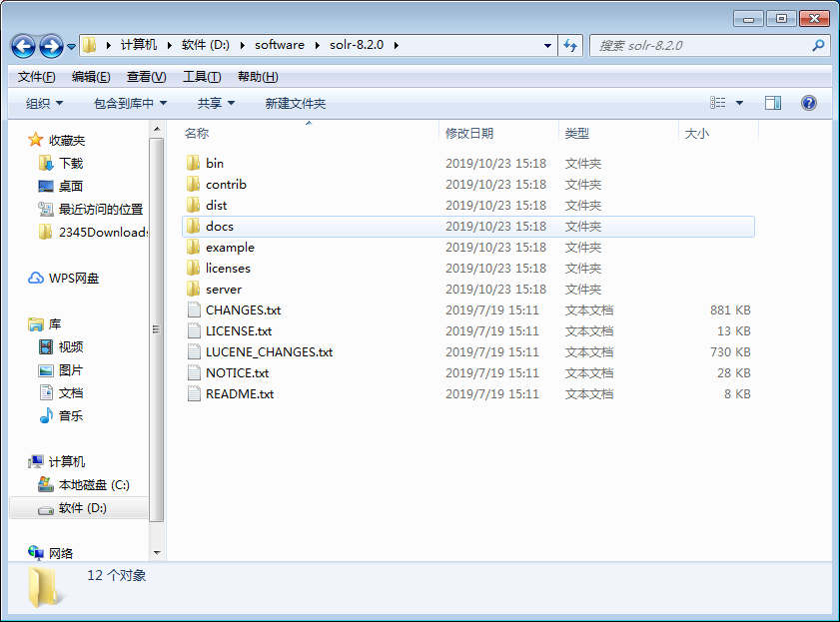Open the 文件(F) menu
This screenshot has width=840, height=622.
[36, 77]
